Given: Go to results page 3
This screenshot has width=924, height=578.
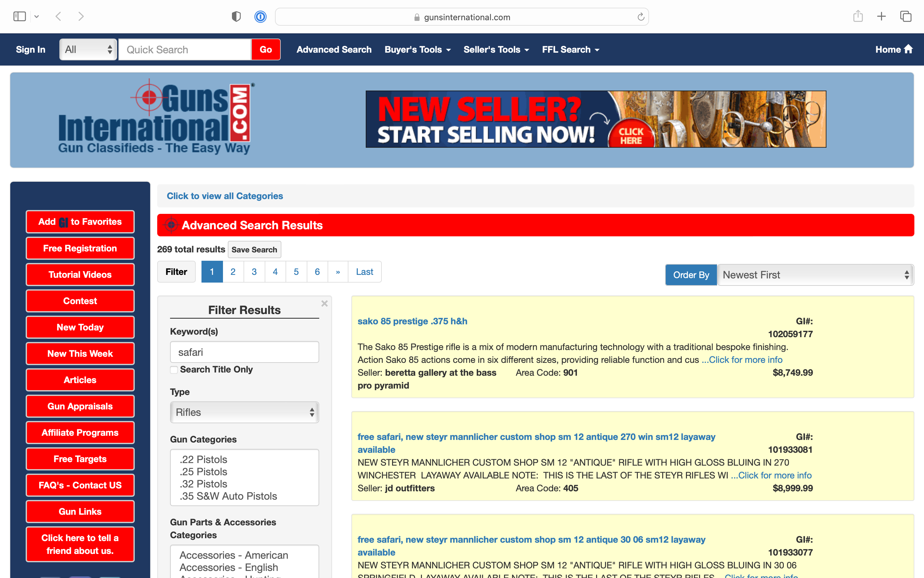Looking at the screenshot, I should [x=254, y=272].
